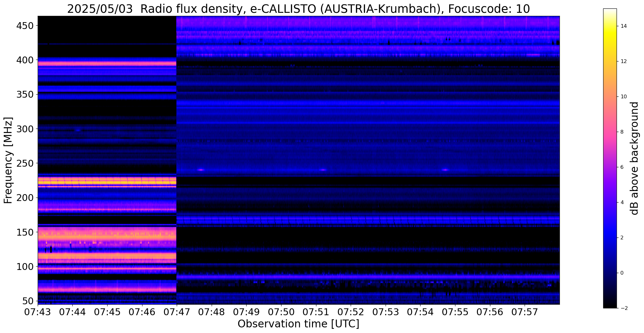Click the colorbar tick label 6
The width and height of the screenshot is (644, 333).
pyautogui.click(x=622, y=167)
